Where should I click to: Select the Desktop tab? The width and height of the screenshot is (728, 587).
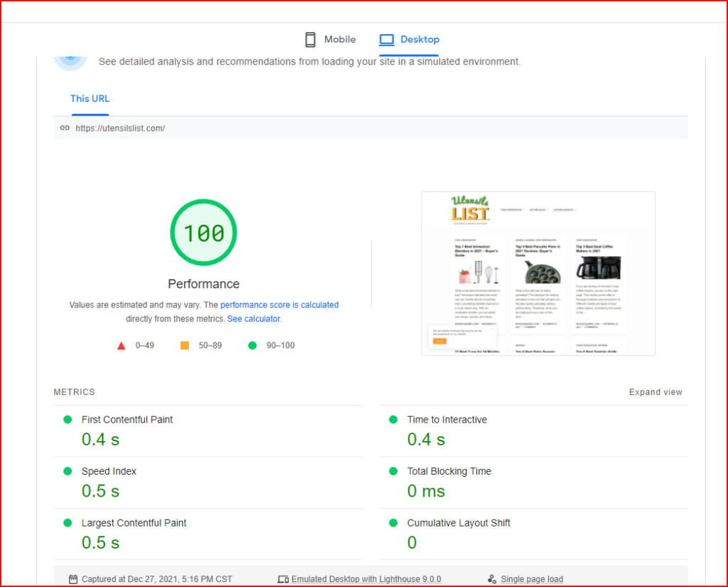pos(409,40)
